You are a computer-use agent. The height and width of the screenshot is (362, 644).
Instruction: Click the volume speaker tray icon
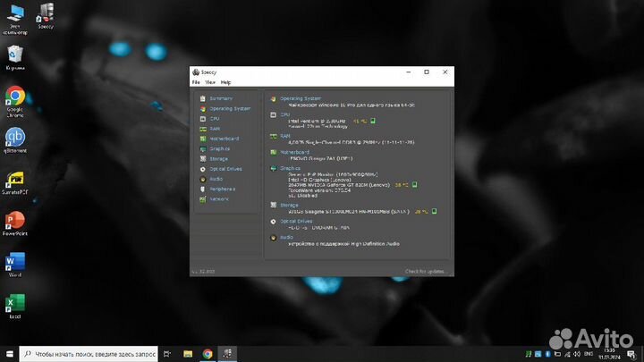(577, 354)
